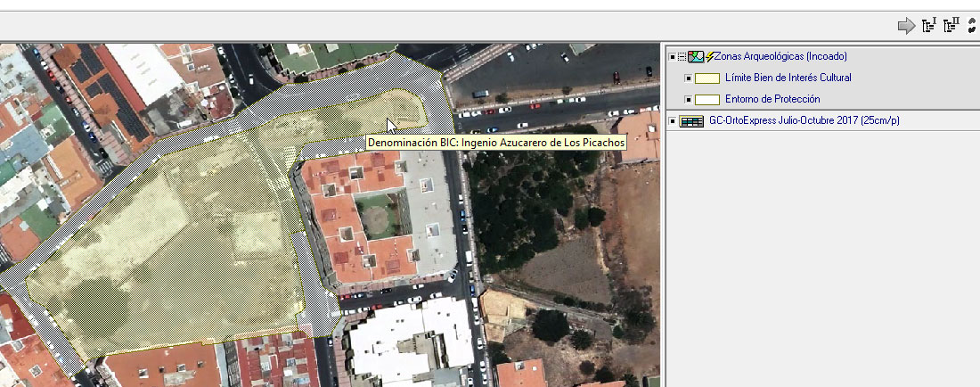980x387 pixels.
Task: Toggle visibility checkbox of Zonas Arqueológicas layer
Action: click(x=673, y=57)
